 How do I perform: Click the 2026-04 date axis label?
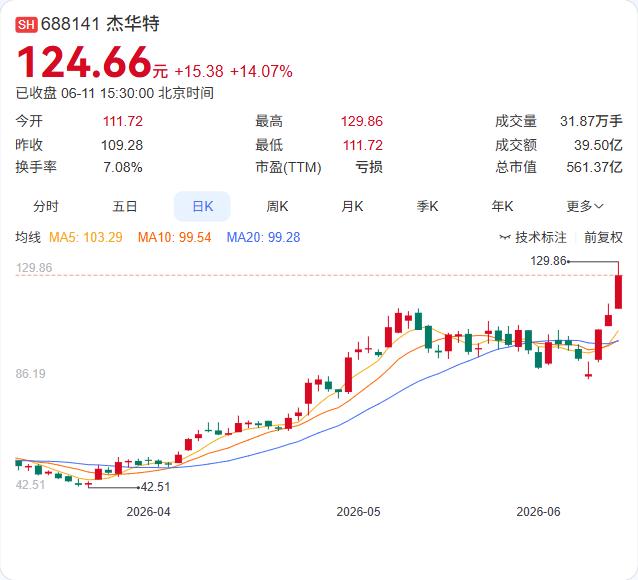[x=148, y=512]
